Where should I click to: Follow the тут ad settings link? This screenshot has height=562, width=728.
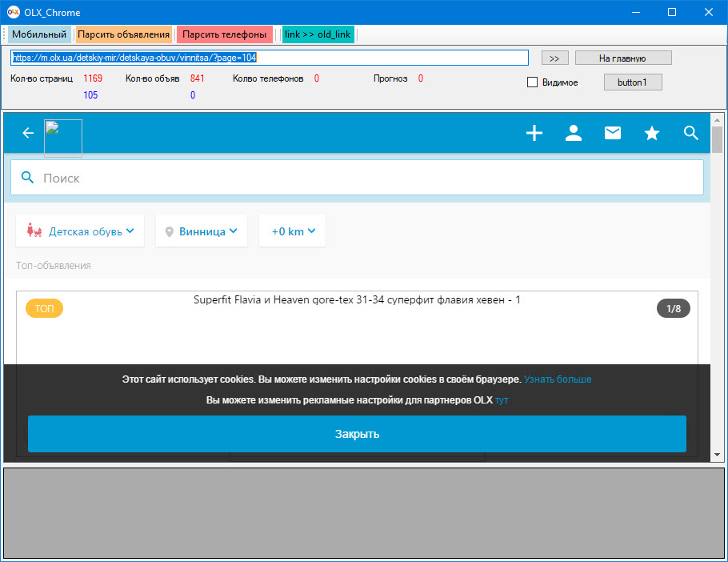click(502, 400)
